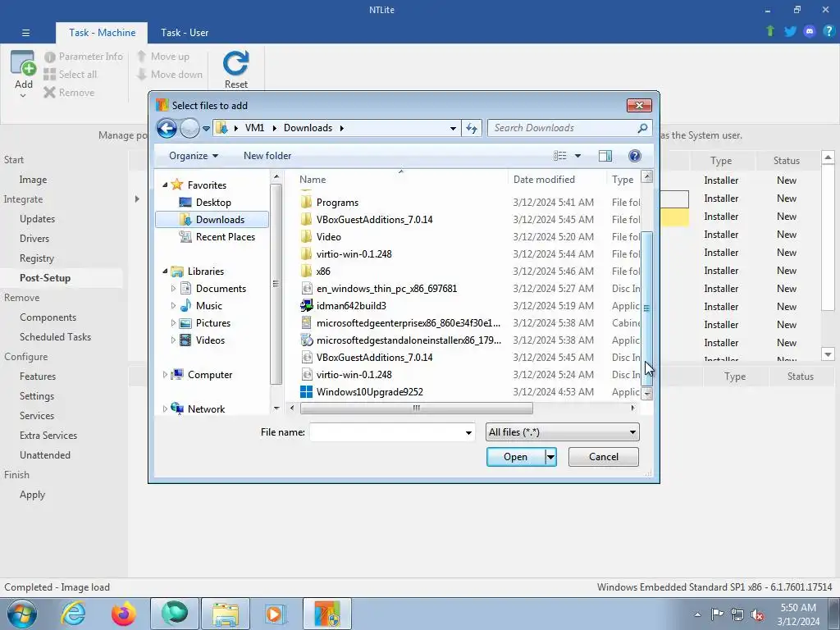Click the clock in the taskbar
Viewport: 840px width, 630px height.
(798, 614)
